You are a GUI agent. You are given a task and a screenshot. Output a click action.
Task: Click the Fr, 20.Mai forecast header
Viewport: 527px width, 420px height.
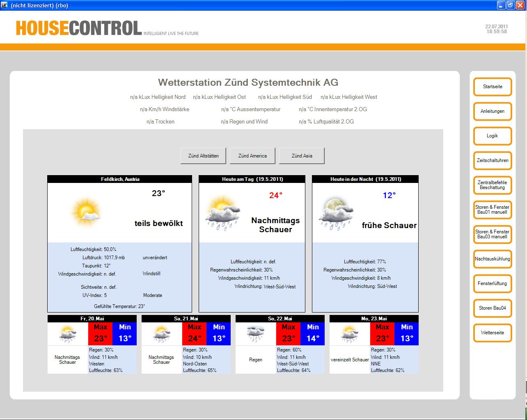(92, 319)
